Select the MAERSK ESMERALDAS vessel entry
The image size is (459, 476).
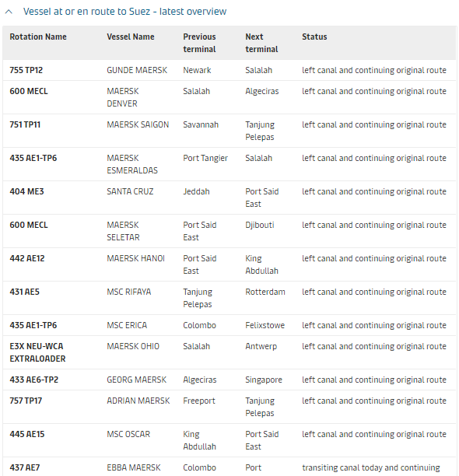(x=132, y=164)
